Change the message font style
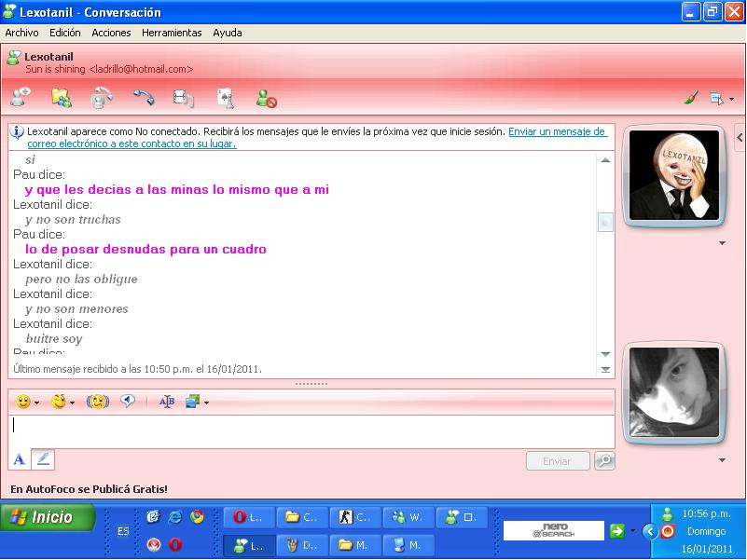 (x=167, y=402)
